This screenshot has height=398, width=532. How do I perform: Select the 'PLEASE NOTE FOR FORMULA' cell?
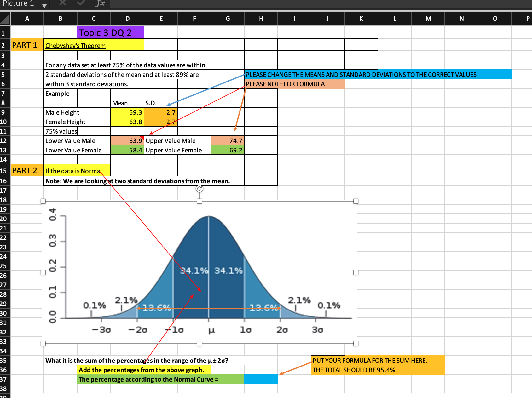point(294,84)
